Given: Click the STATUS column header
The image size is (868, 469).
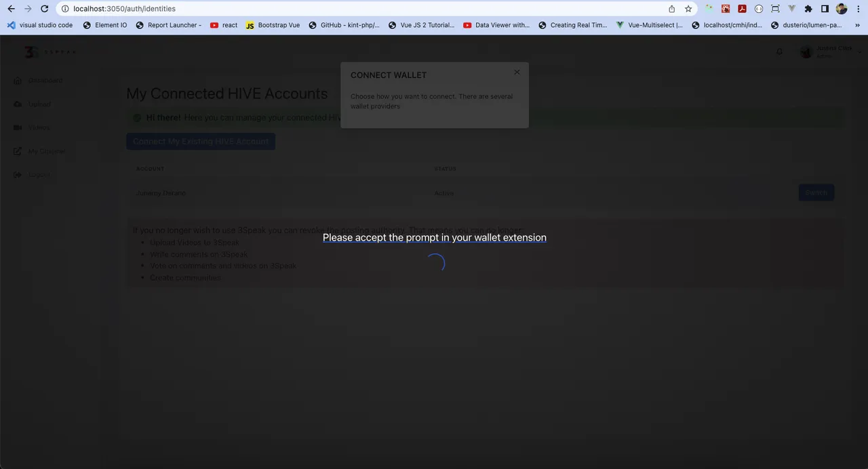Looking at the screenshot, I should (446, 169).
